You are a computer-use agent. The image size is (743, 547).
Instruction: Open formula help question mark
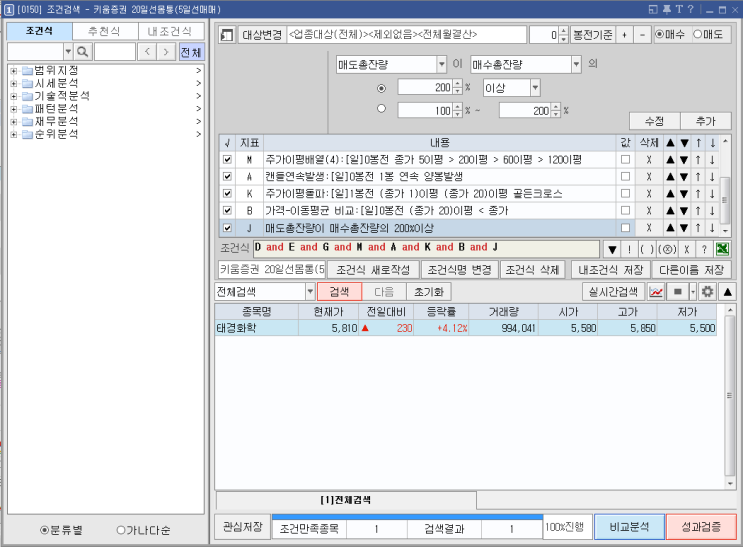coord(704,249)
